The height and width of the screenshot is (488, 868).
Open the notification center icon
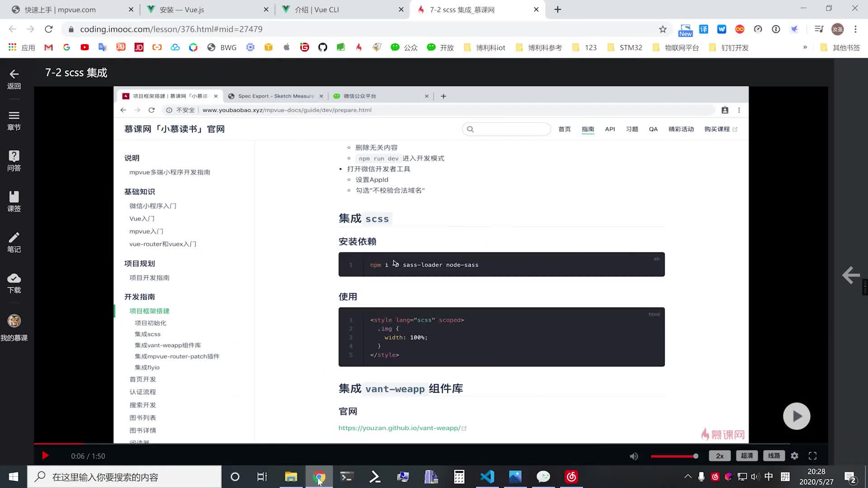click(850, 477)
